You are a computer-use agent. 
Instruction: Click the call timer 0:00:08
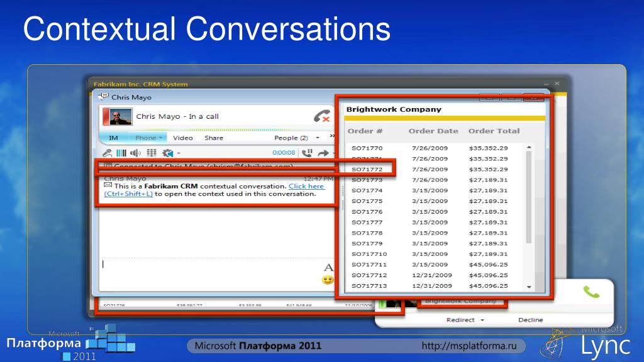pos(284,153)
